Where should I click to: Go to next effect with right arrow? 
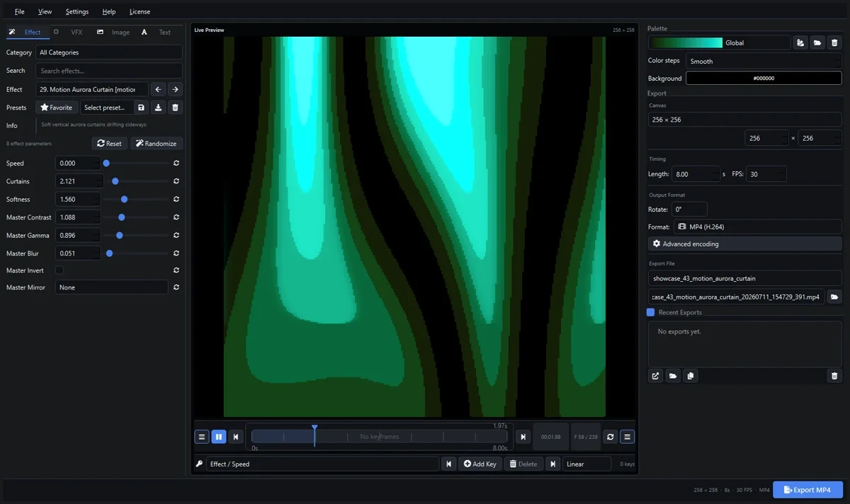point(175,89)
